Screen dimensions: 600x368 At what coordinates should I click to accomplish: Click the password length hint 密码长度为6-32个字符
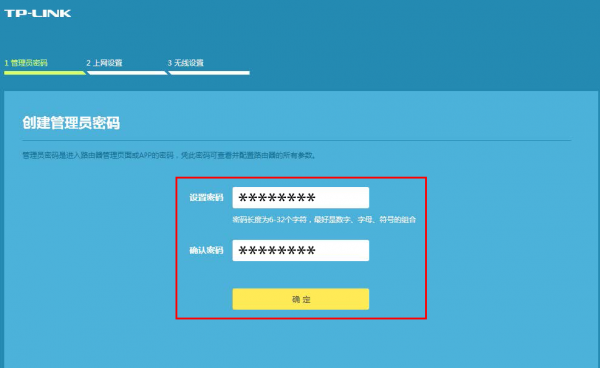(x=324, y=220)
